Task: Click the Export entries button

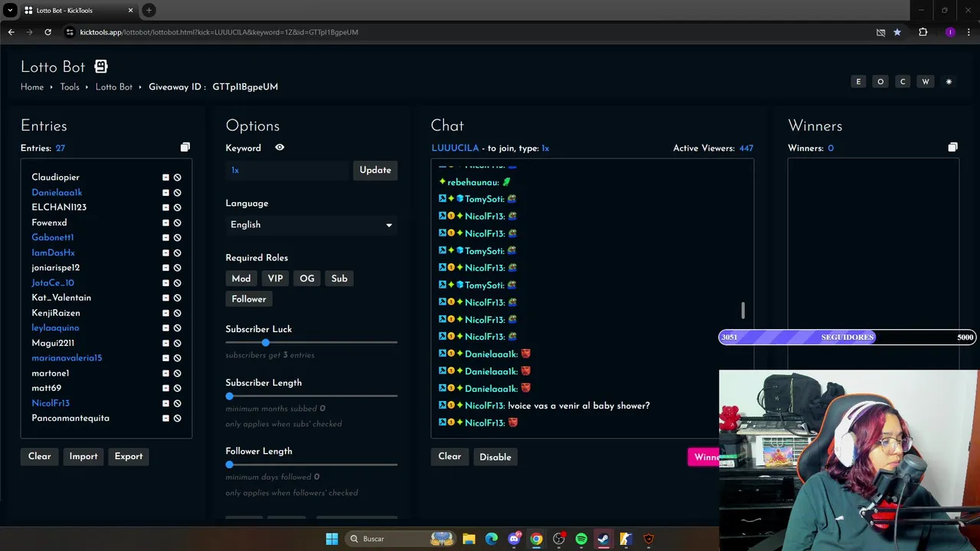Action: point(129,457)
